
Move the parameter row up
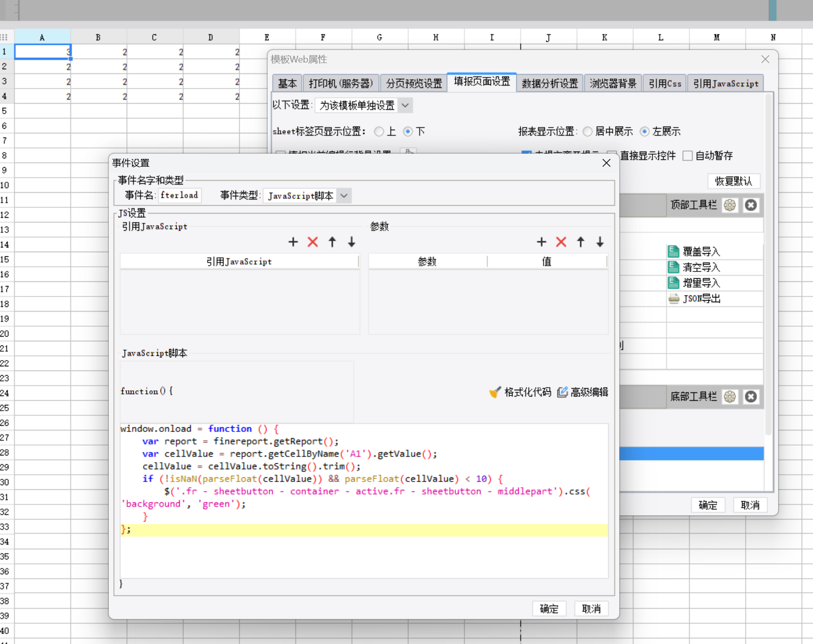pos(581,242)
